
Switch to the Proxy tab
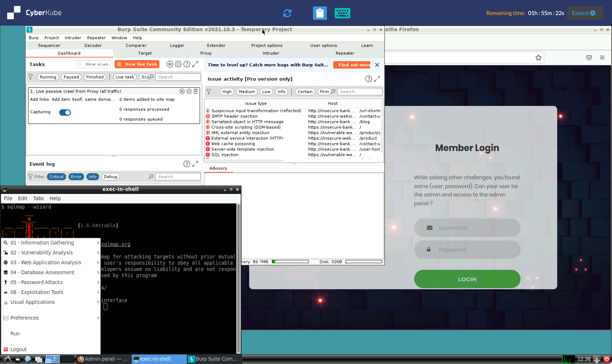click(x=206, y=53)
